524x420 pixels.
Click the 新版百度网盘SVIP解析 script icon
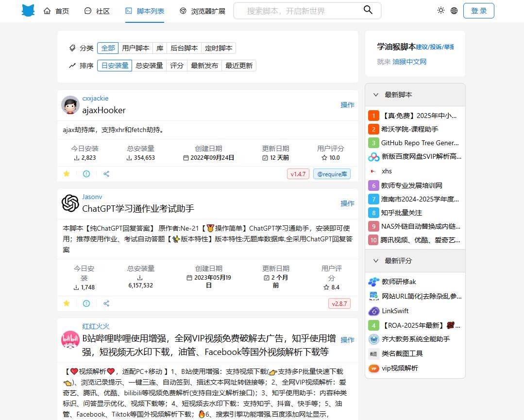[x=373, y=157]
